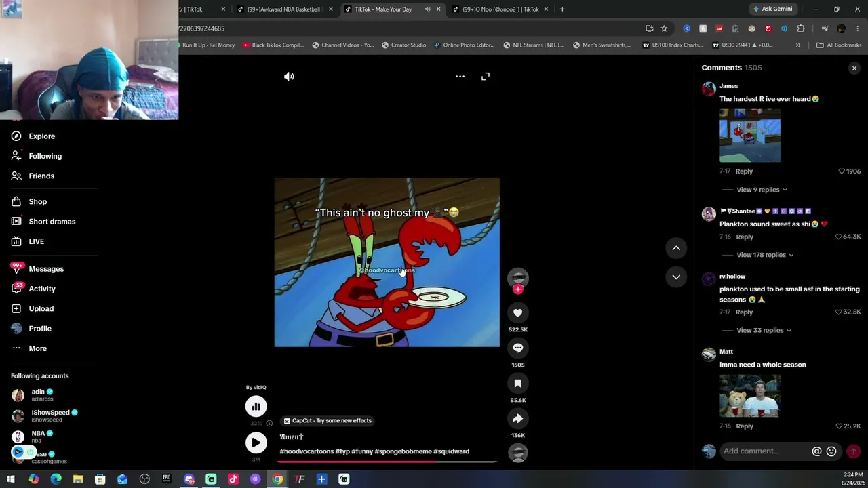Open the video comments bubble icon
The height and width of the screenshot is (488, 868).
pyautogui.click(x=517, y=348)
